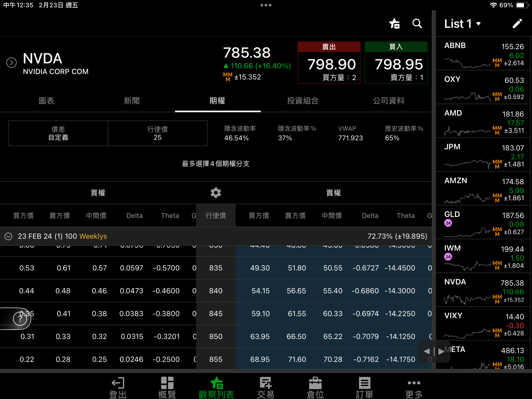Select ABNB in the watchlist
The width and height of the screenshot is (532, 399).
tap(483, 54)
